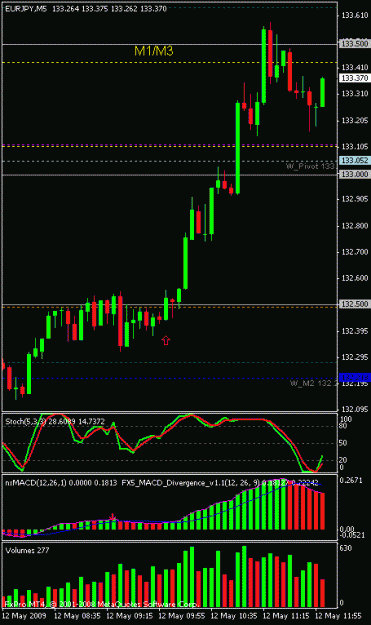Screen dimensions: 371x625
Task: Click the Stochastic 80 level label
Action: point(344,426)
